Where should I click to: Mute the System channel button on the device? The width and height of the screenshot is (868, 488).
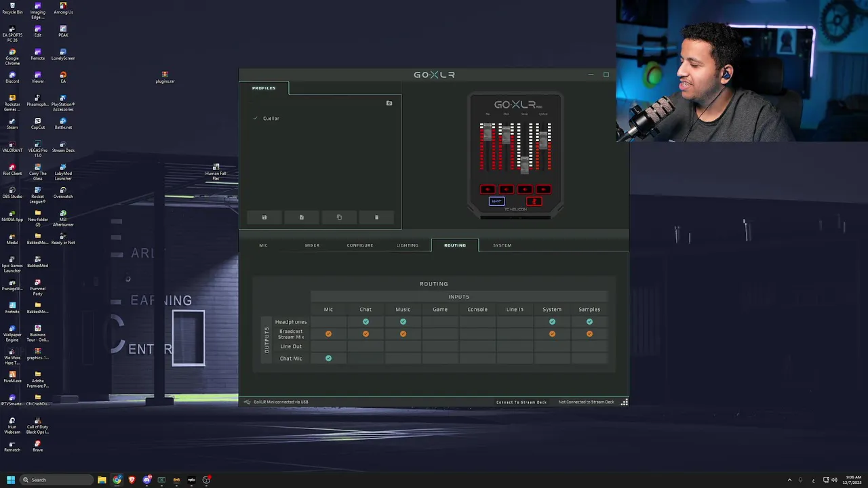pyautogui.click(x=543, y=190)
